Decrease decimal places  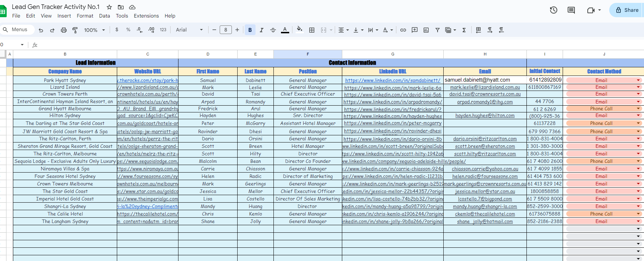tap(140, 30)
